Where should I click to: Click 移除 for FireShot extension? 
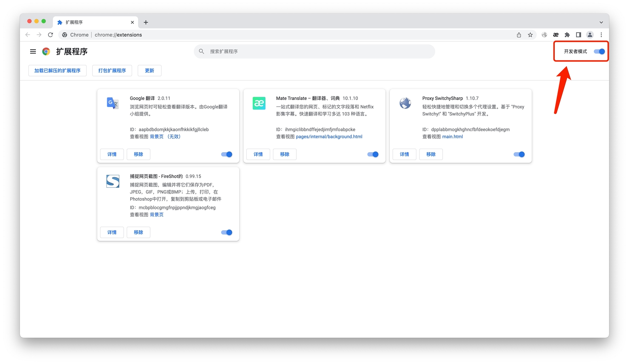(138, 232)
